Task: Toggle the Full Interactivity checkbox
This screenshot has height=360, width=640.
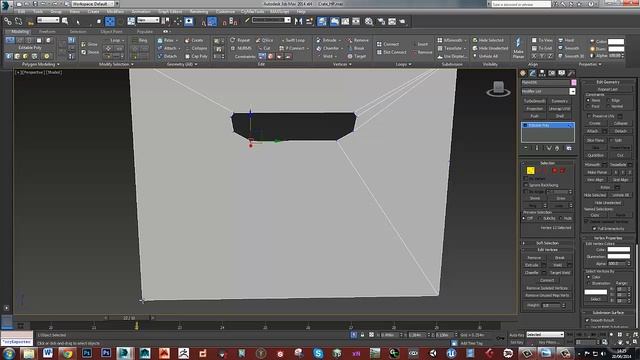Action: (595, 229)
